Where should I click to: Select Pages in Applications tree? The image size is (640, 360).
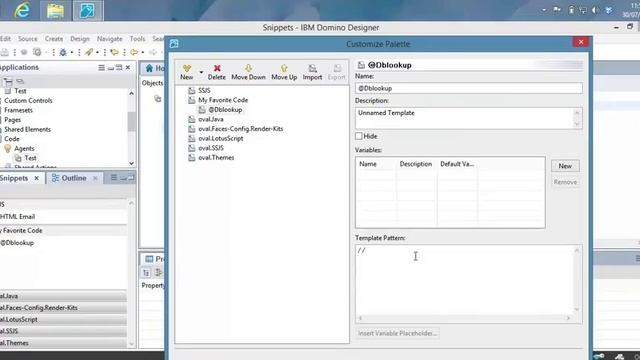13,120
